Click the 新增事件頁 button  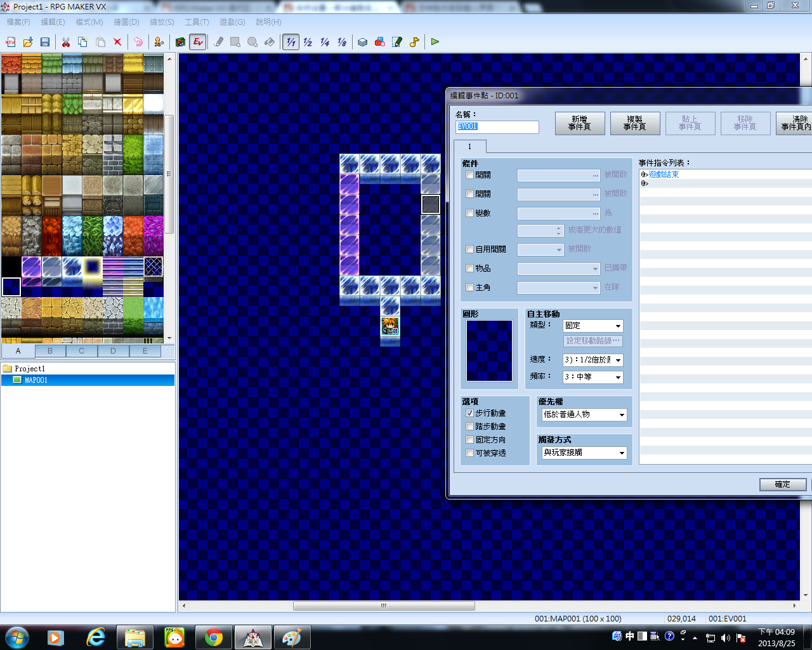[580, 123]
